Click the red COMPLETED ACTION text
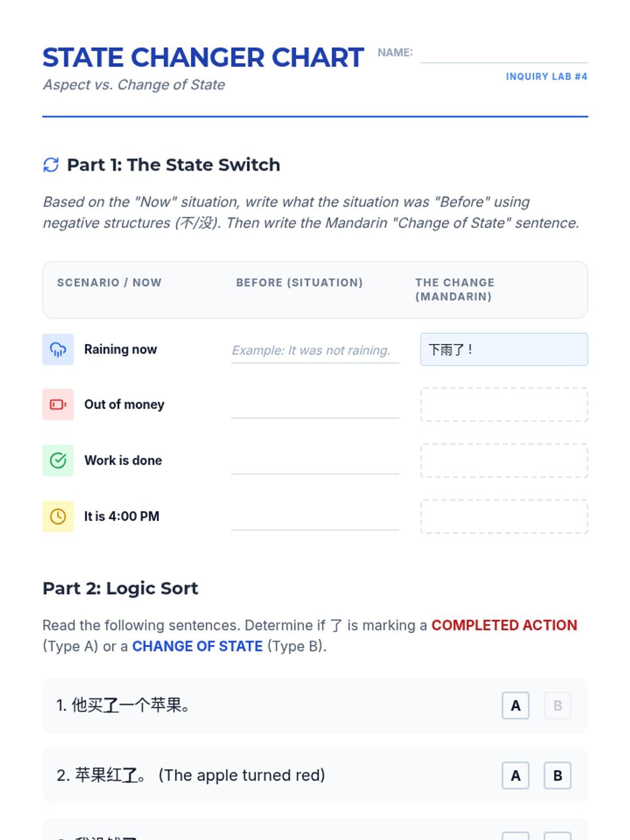Viewport: 630px width, 840px height. click(x=504, y=625)
